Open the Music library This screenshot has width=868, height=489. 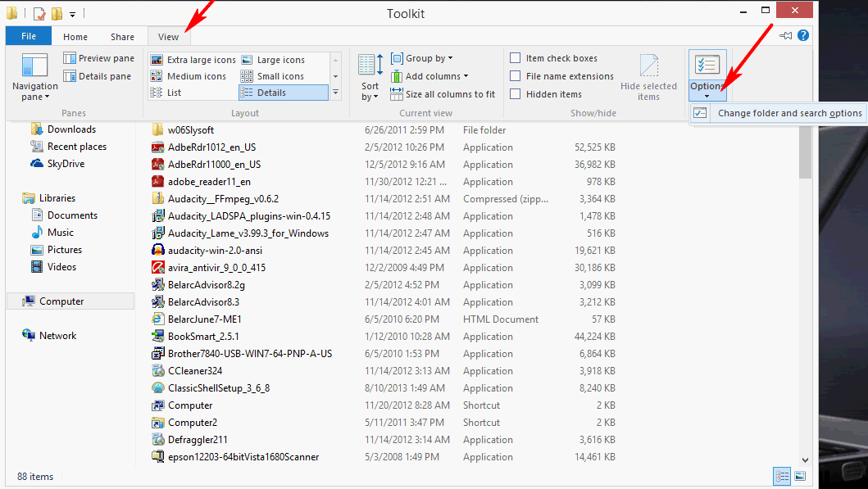pos(61,232)
